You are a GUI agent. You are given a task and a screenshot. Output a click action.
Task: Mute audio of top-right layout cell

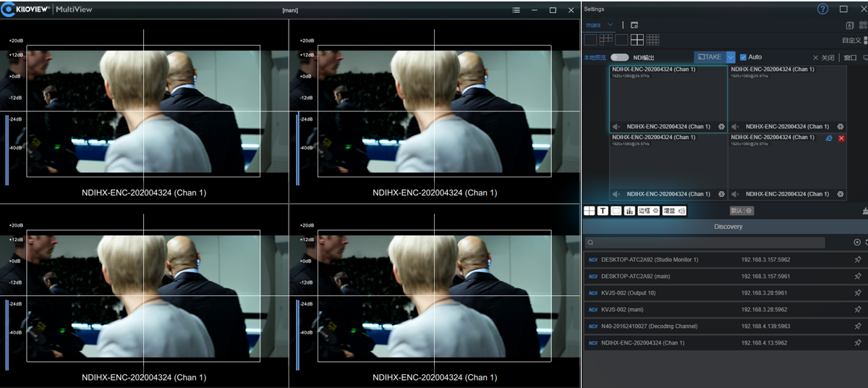[735, 127]
